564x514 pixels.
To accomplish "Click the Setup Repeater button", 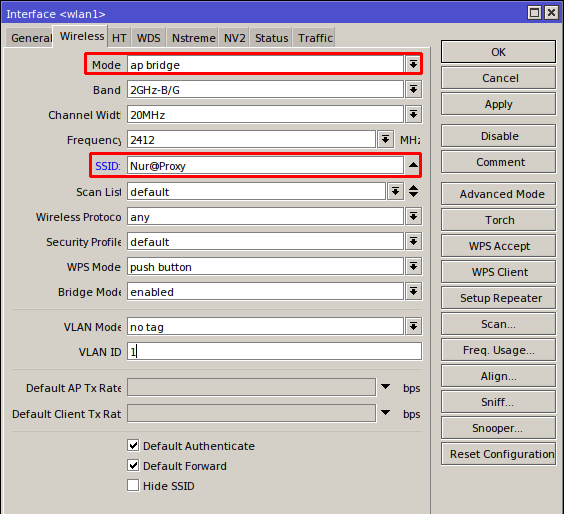I will pos(498,298).
